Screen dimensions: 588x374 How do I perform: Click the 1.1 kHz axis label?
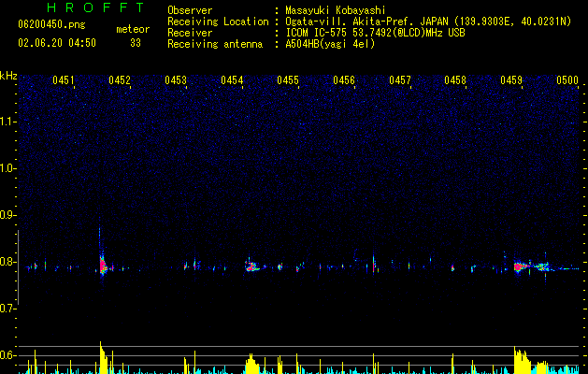[8, 122]
